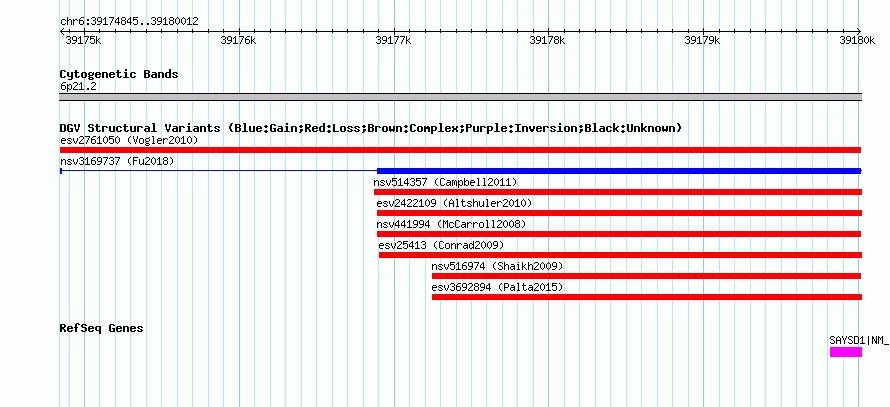Image resolution: width=890 pixels, height=407 pixels.
Task: Select the red bar under nsv514357
Action: [618, 192]
